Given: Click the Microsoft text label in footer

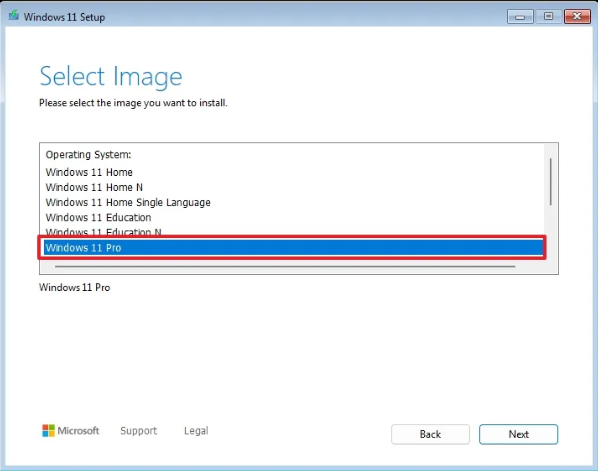Looking at the screenshot, I should (78, 431).
